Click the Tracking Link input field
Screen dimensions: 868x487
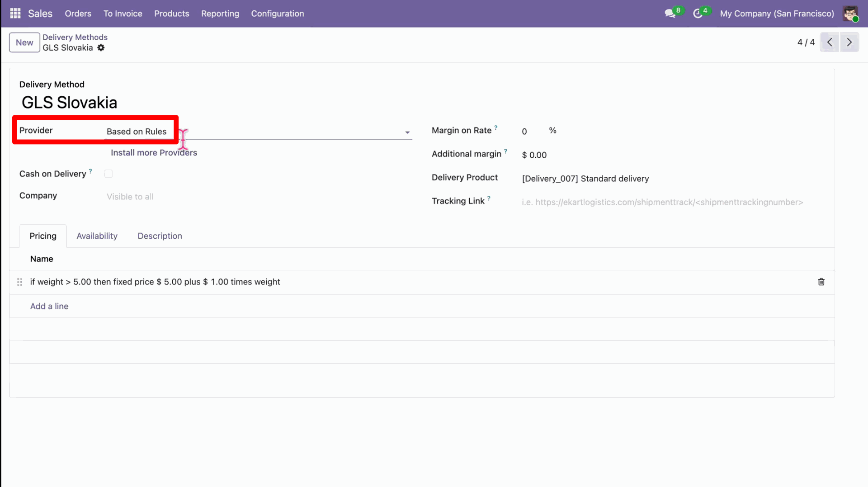[674, 202]
